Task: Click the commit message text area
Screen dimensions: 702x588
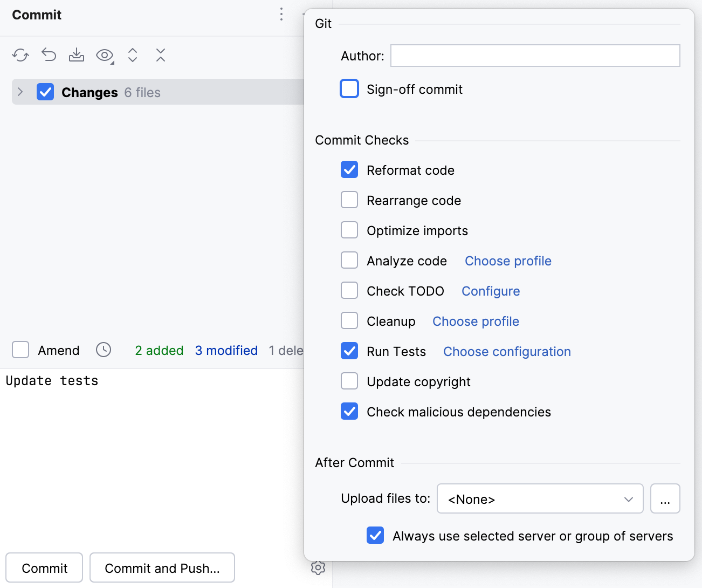Action: (x=153, y=457)
